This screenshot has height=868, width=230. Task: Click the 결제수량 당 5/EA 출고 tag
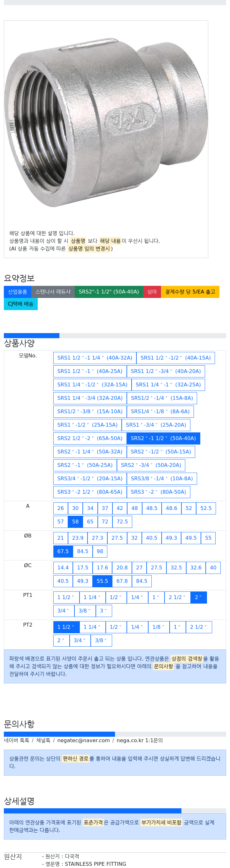[190, 292]
